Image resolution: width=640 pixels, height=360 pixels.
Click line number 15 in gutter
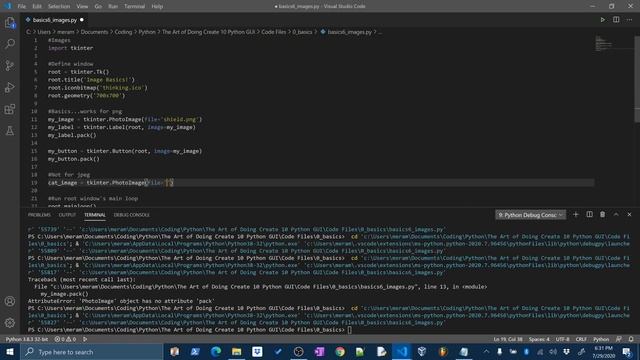[34, 151]
